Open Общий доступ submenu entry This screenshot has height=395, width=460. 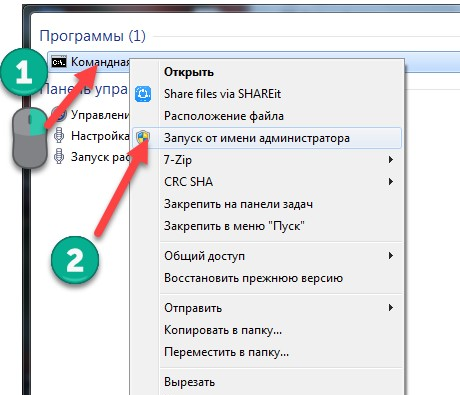(266, 256)
